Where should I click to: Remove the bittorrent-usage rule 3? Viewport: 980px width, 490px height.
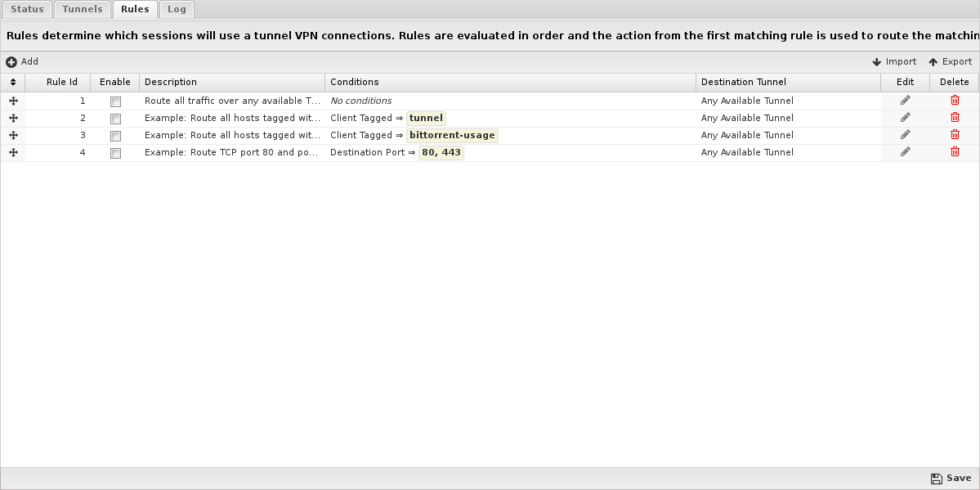coord(955,134)
